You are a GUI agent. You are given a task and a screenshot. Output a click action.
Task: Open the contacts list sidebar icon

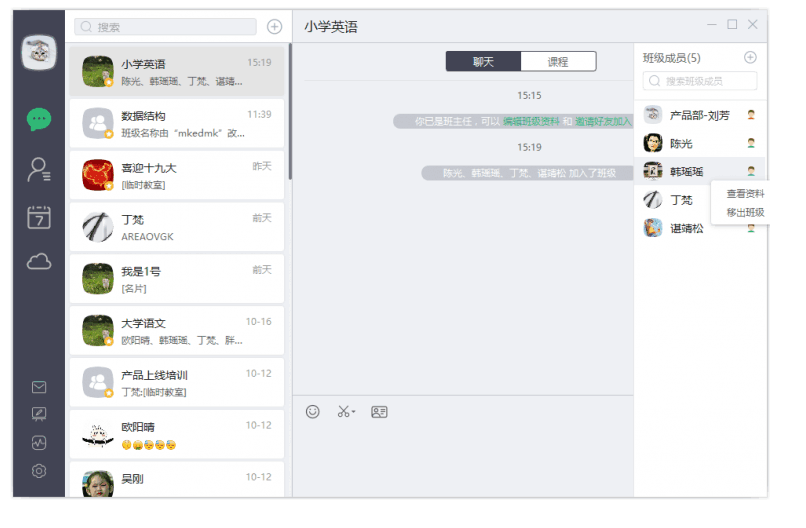(x=39, y=170)
